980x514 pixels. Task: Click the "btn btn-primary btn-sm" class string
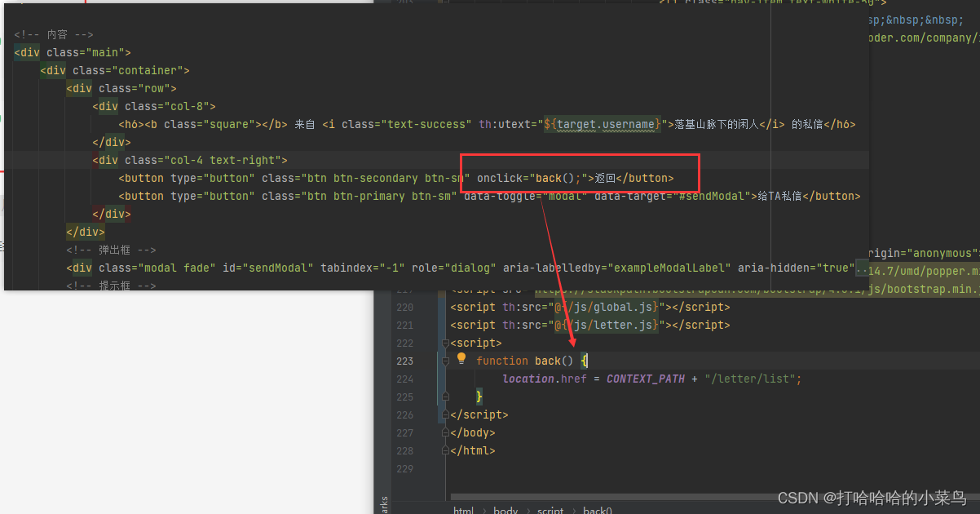[x=379, y=196]
